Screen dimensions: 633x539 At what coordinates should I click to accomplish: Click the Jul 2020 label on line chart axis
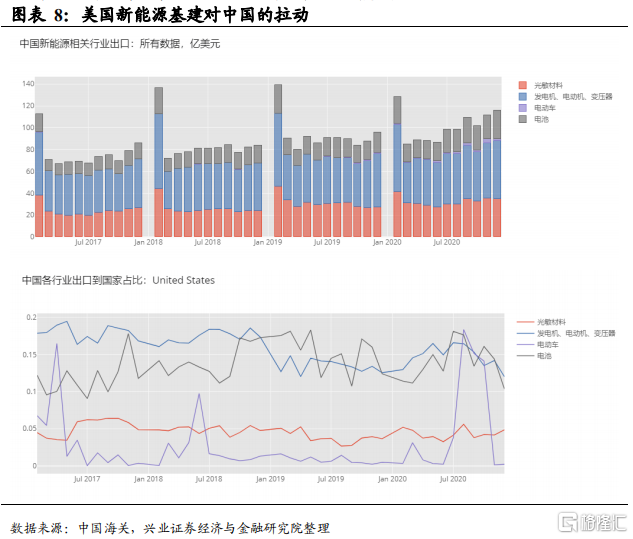pos(454,479)
